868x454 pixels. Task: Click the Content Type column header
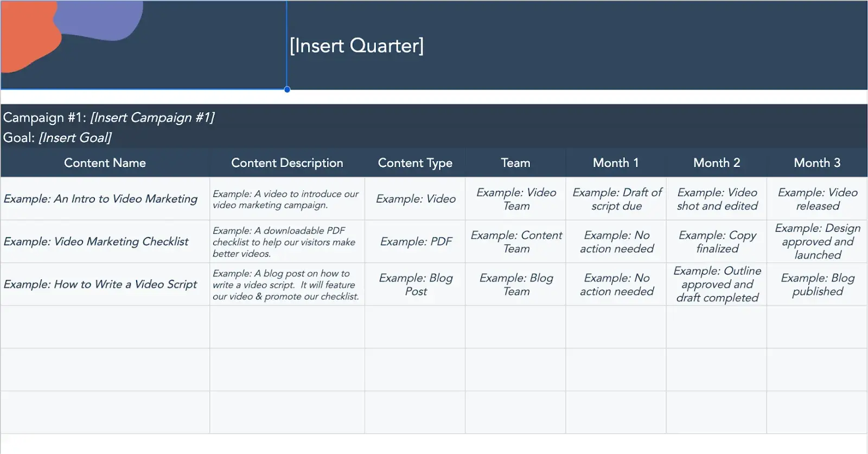coord(415,163)
